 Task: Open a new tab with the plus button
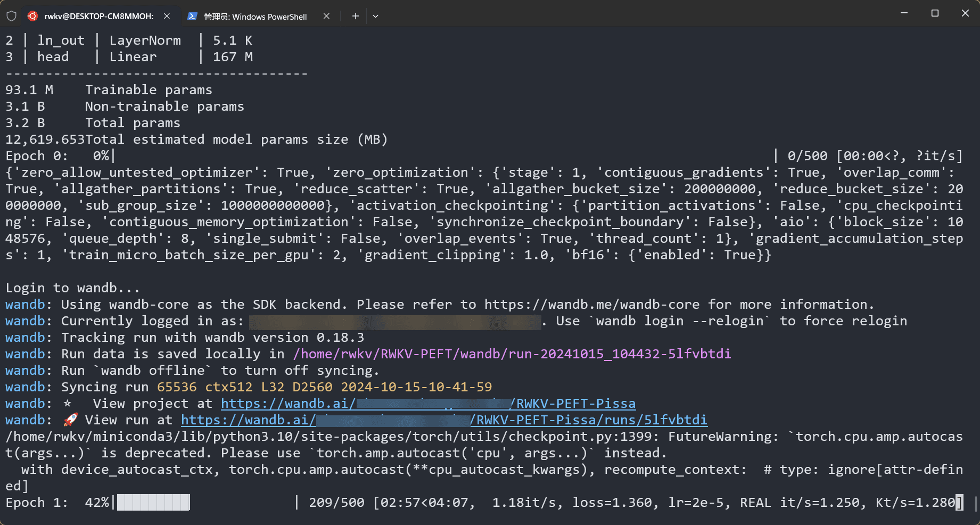tap(355, 16)
